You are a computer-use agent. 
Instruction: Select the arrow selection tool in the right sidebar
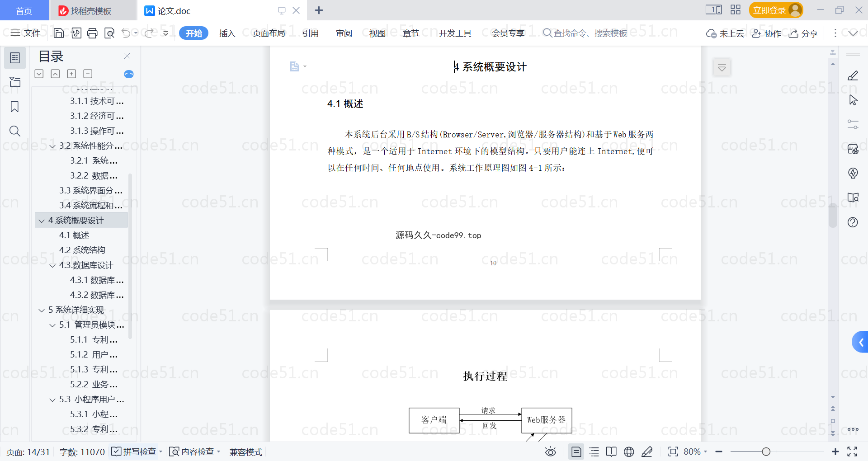[853, 100]
